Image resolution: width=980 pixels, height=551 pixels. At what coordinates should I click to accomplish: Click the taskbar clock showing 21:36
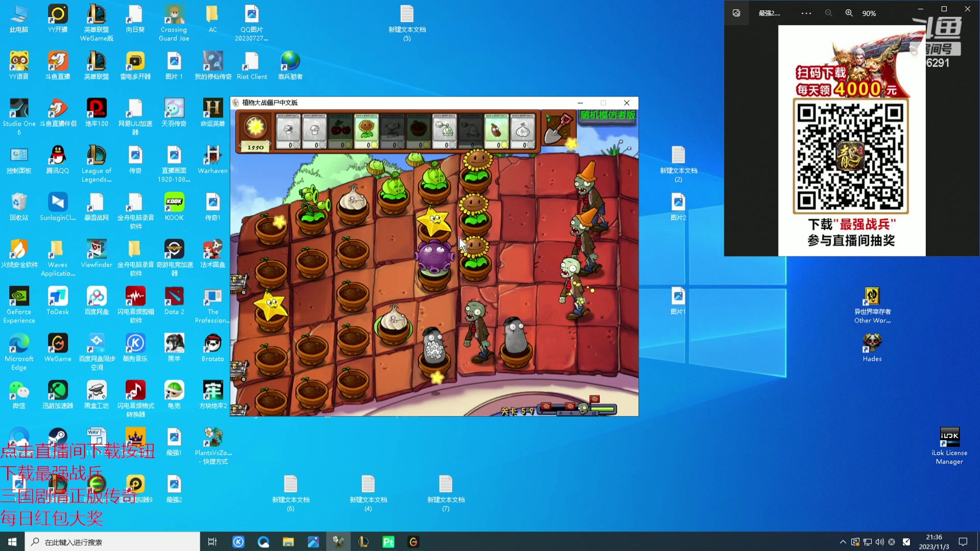tap(934, 542)
